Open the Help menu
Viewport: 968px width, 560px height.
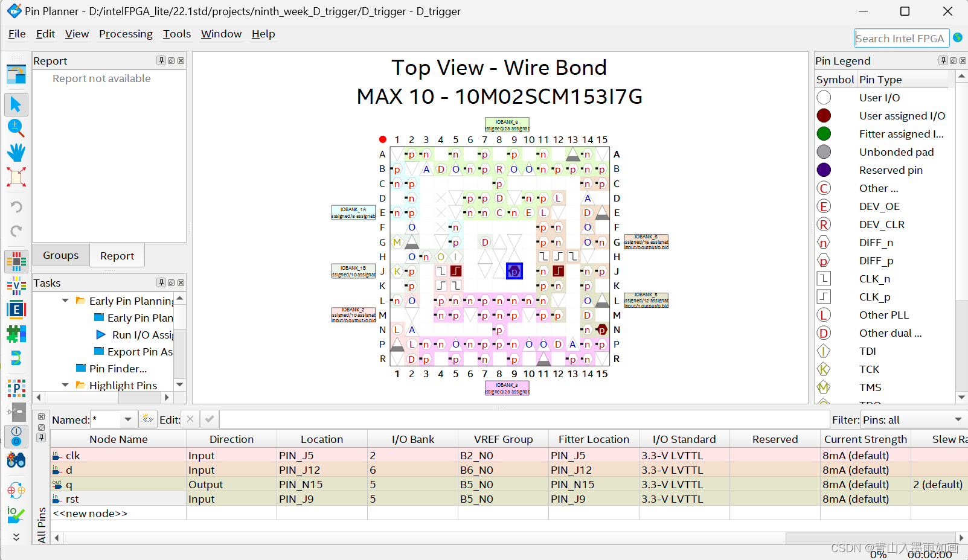[263, 34]
